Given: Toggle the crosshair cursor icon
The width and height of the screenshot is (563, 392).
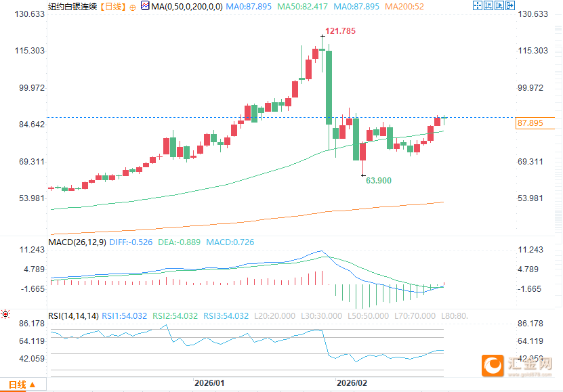Looking at the screenshot, I should 478,5.
